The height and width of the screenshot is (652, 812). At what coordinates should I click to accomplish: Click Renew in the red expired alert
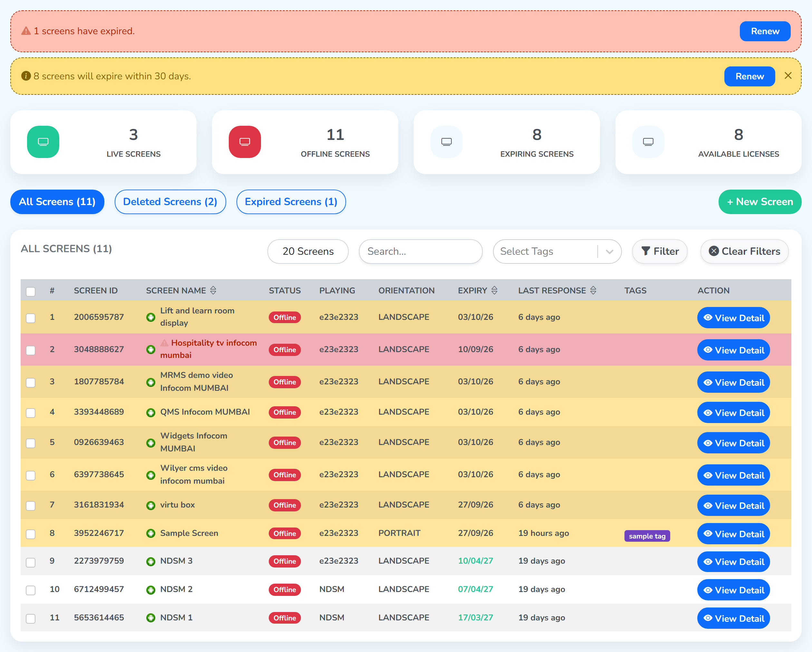(765, 31)
